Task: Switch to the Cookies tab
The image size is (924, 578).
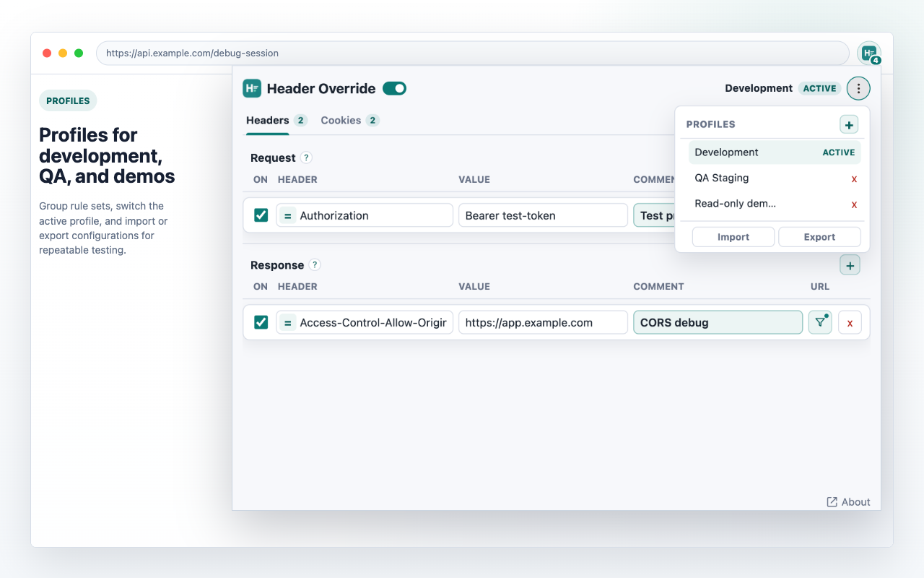Action: [350, 121]
